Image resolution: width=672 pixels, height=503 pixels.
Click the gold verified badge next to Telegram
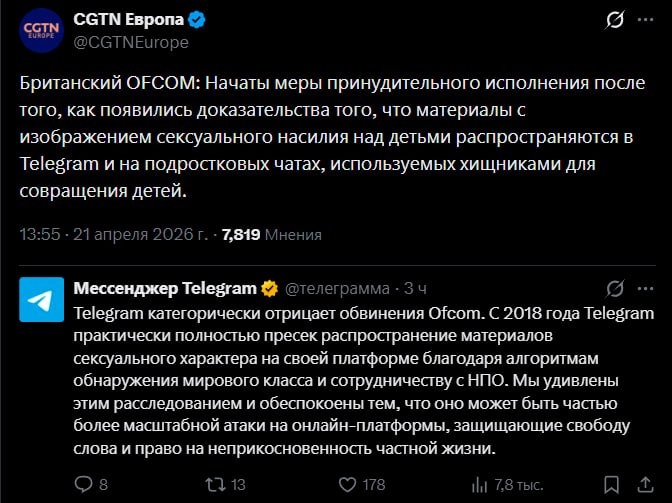270,289
